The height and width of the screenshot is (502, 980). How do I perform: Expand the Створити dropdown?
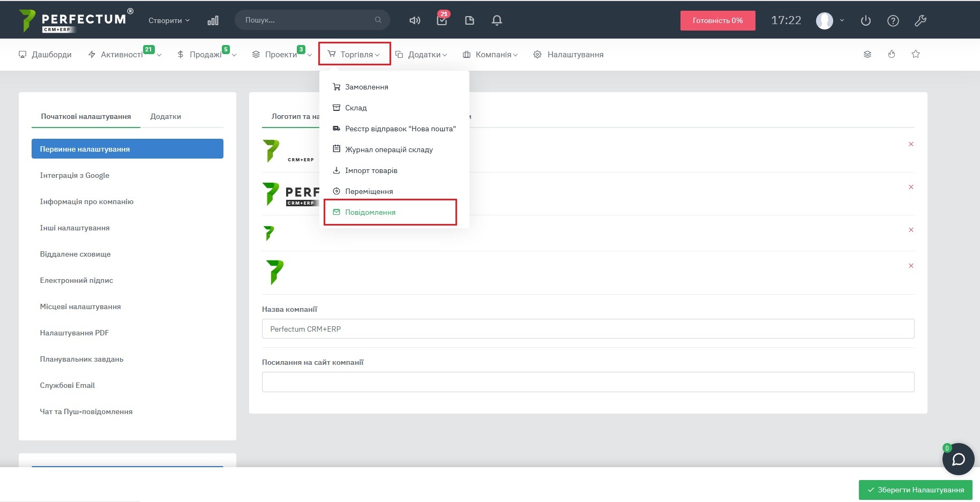[169, 20]
